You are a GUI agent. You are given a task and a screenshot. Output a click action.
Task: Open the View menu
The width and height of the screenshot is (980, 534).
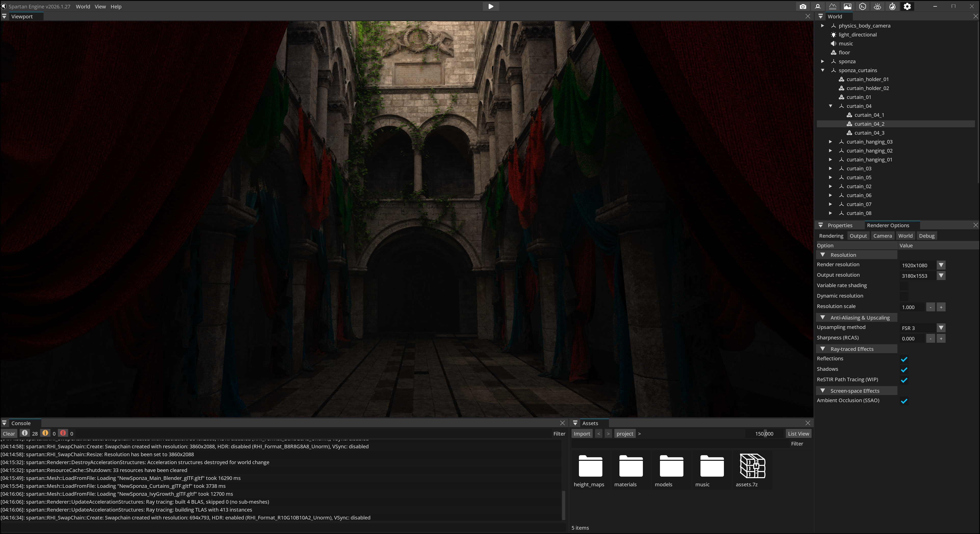point(100,6)
